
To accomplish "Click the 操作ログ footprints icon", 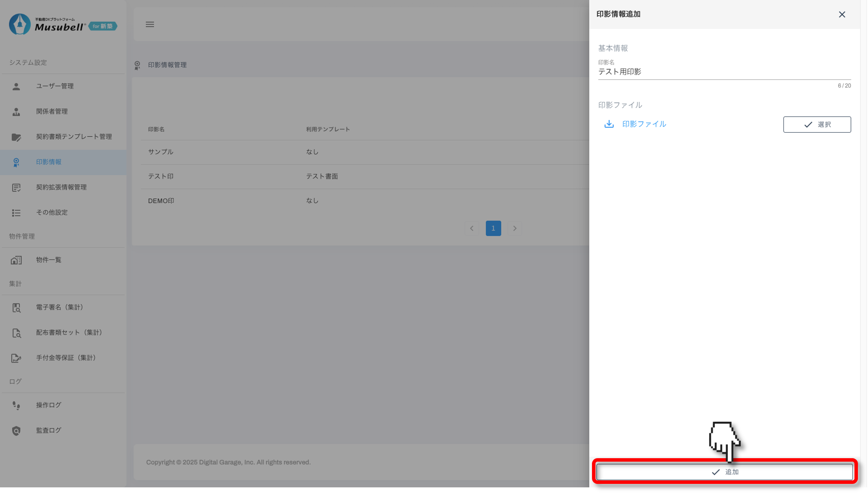I will pyautogui.click(x=16, y=405).
